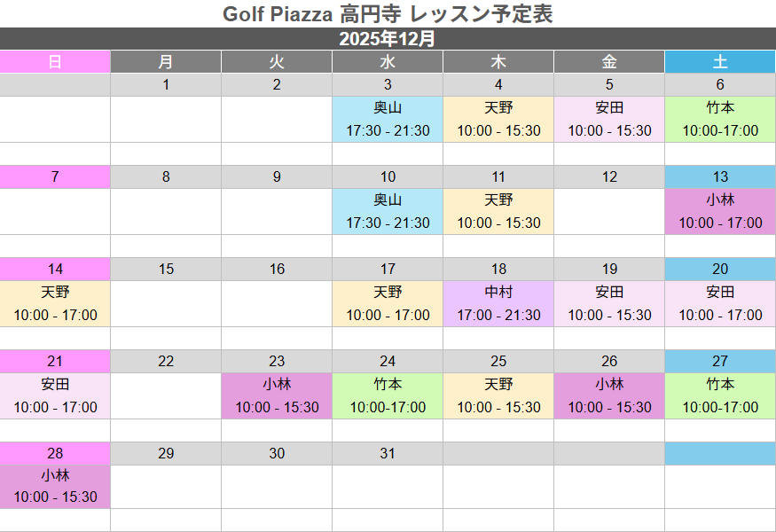
Task: Open 竹本 lesson on December 24
Action: click(388, 396)
